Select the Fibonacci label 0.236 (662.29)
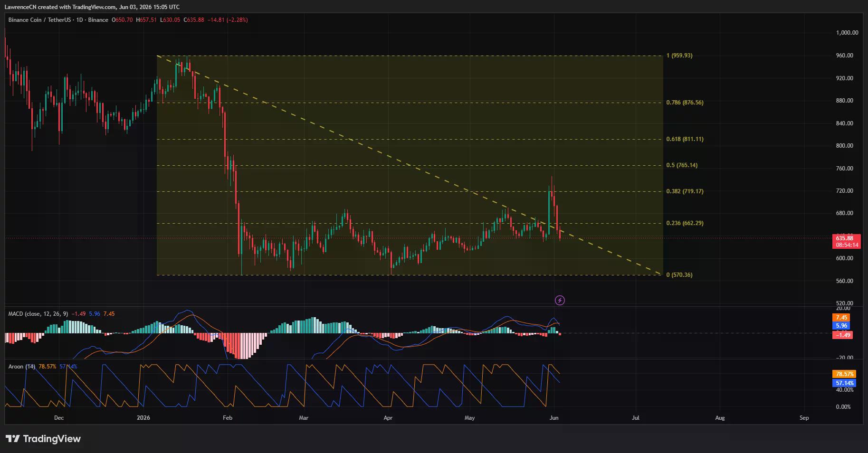Image resolution: width=868 pixels, height=453 pixels. [685, 223]
